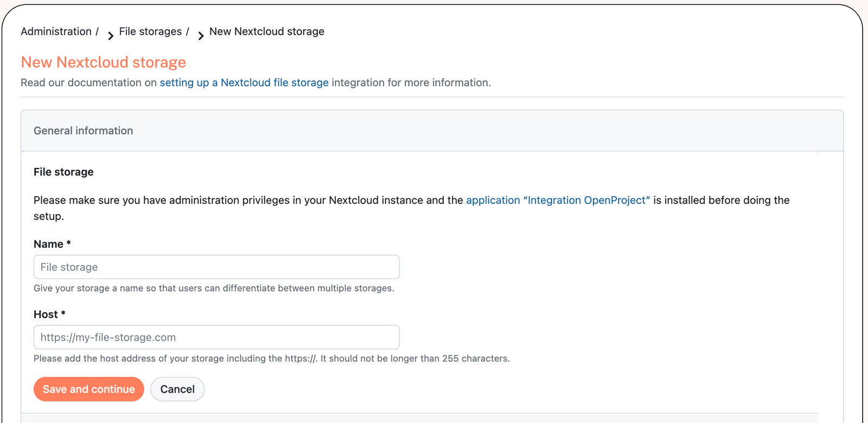Click Save and continue button

(89, 389)
